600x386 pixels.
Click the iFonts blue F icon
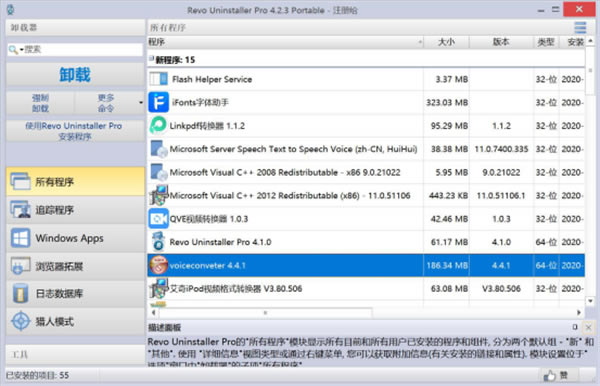point(158,102)
